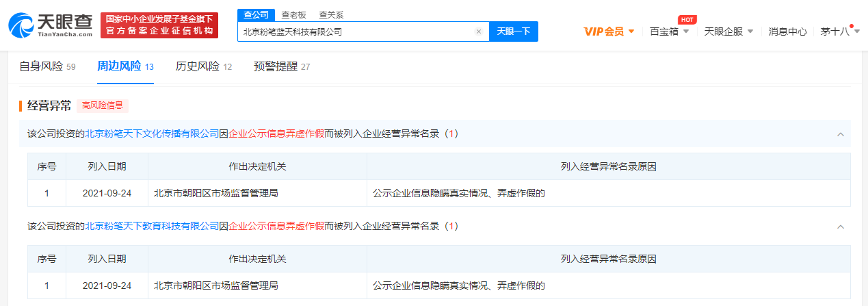This screenshot has height=306, width=868.
Task: Select the 自身风险 59 tab
Action: click(x=47, y=66)
